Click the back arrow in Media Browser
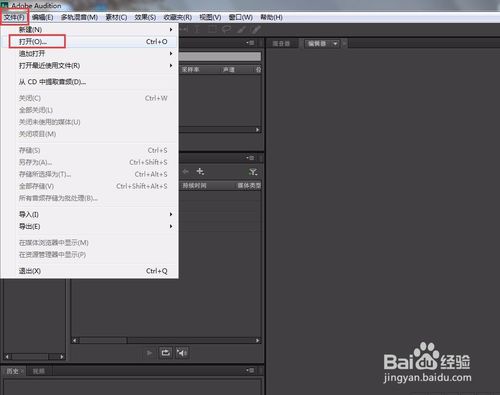500x395 pixels. (x=186, y=171)
